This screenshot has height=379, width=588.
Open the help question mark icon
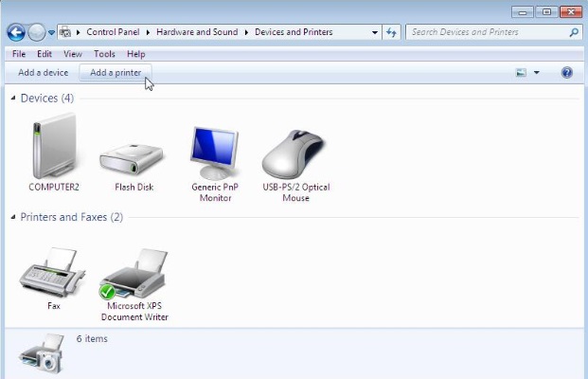tap(567, 73)
